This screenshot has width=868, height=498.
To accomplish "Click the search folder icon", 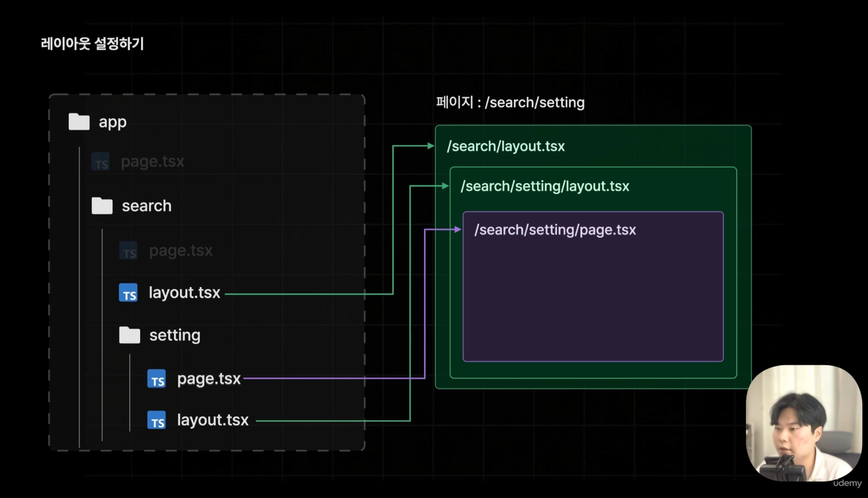I will click(102, 206).
